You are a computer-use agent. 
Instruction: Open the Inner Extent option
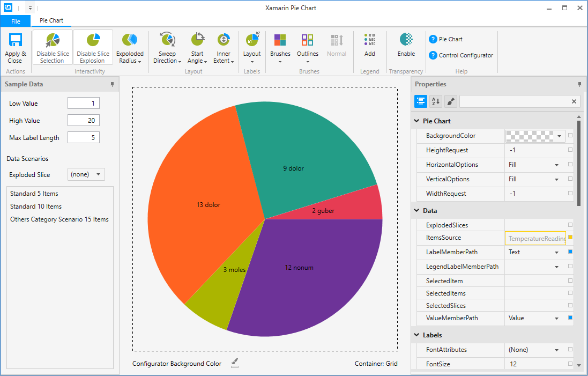click(224, 48)
